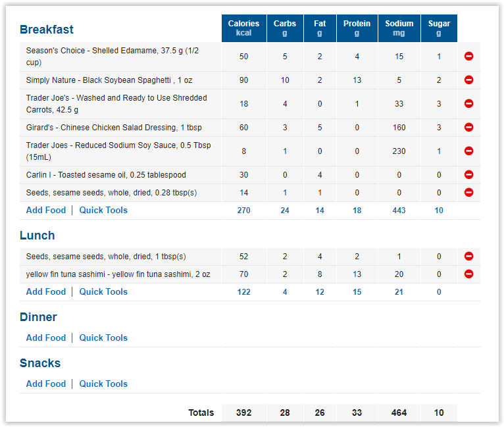Open Quick Tools under Dinner
504x427 pixels.
coord(103,338)
